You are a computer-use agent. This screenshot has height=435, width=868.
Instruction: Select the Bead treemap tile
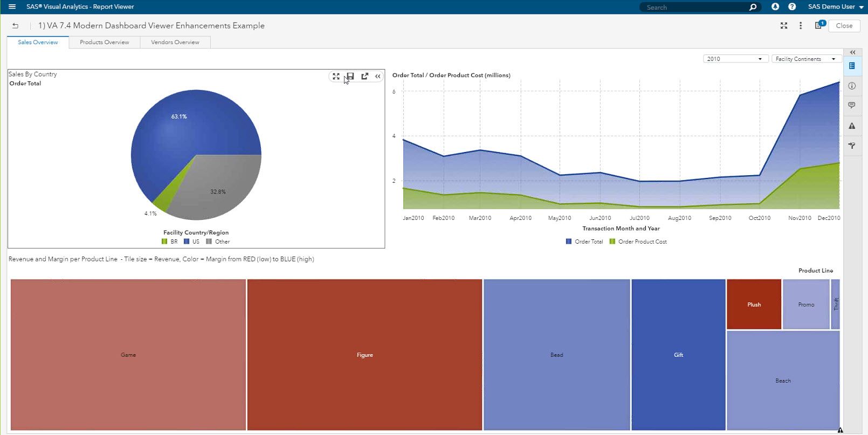click(x=557, y=355)
